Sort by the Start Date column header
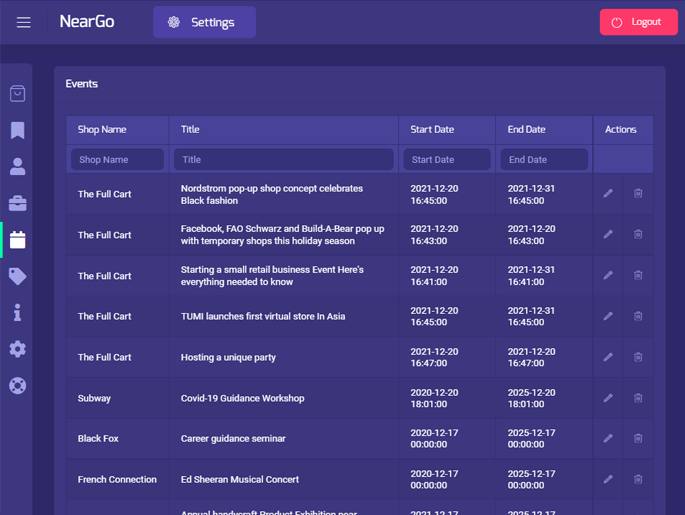 click(x=432, y=130)
